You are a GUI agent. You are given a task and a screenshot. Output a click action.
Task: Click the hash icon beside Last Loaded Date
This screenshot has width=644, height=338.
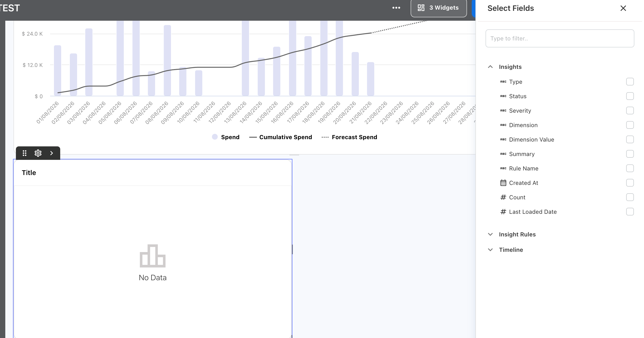[x=503, y=212]
